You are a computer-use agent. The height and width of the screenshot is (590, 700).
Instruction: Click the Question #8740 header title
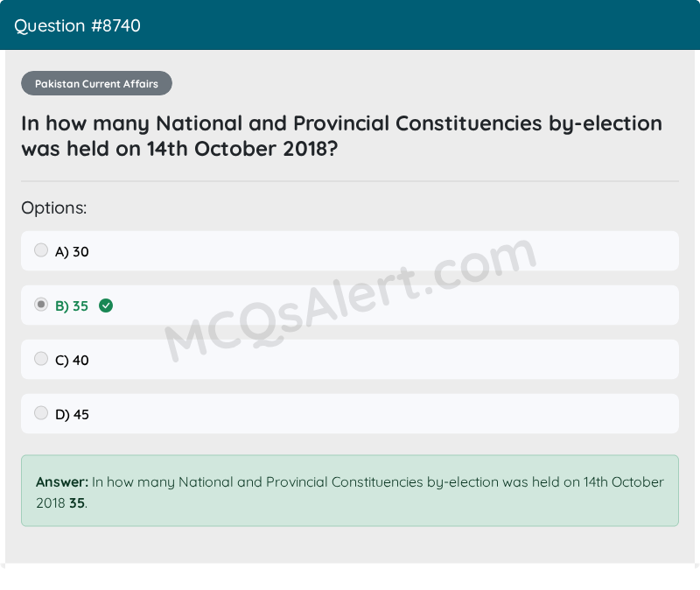pyautogui.click(x=77, y=26)
